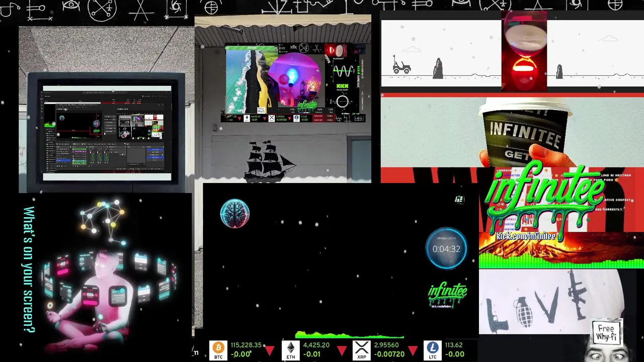Screen dimensions: 644x362
Task: Click the tall rock nearest the jeep
Action: (x=438, y=68)
